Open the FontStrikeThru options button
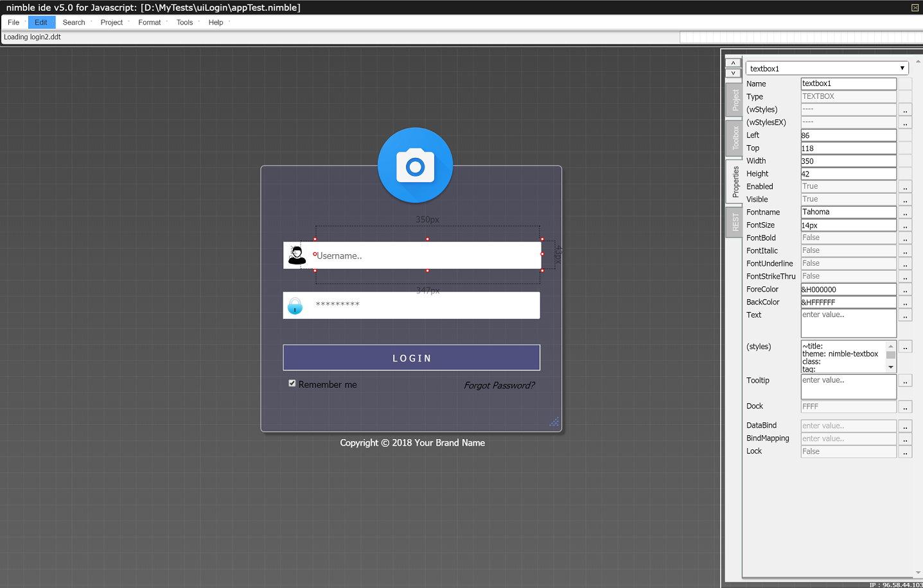923x588 pixels. [x=905, y=277]
